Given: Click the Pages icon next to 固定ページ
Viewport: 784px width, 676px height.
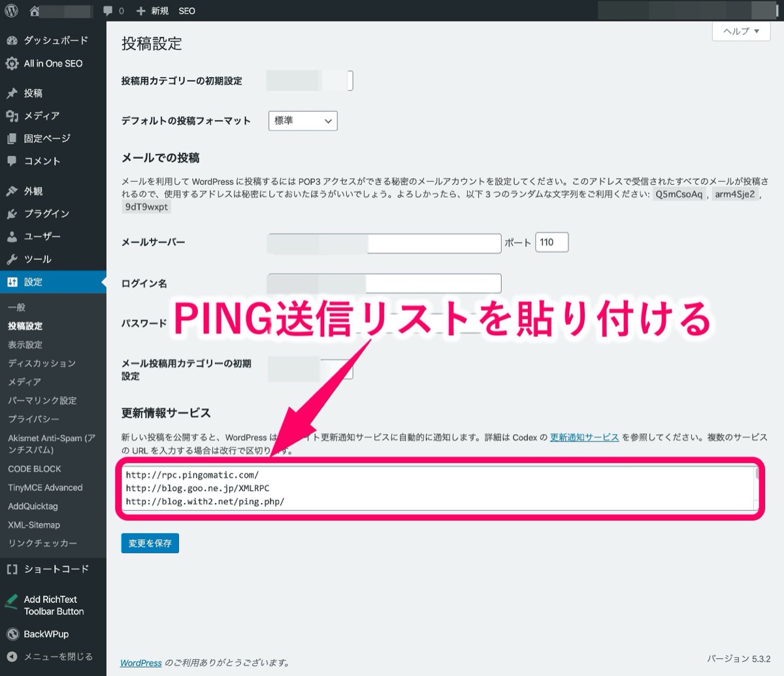Looking at the screenshot, I should point(12,138).
